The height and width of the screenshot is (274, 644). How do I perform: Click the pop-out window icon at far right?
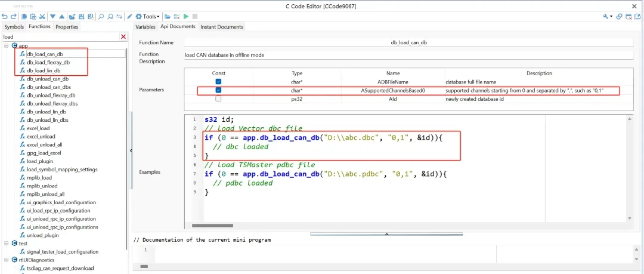[639, 17]
